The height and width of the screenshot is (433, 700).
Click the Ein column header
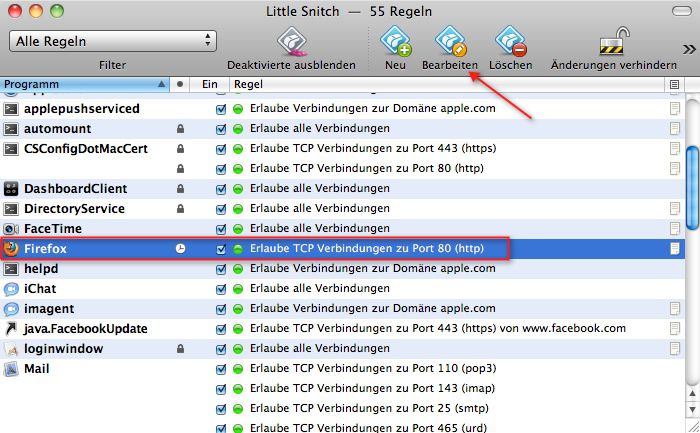click(x=209, y=84)
